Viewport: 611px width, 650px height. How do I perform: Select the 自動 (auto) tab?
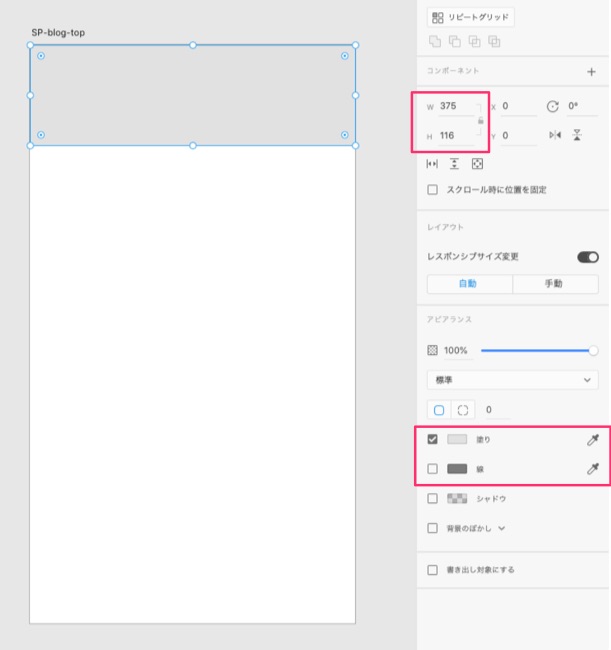pyautogui.click(x=469, y=284)
